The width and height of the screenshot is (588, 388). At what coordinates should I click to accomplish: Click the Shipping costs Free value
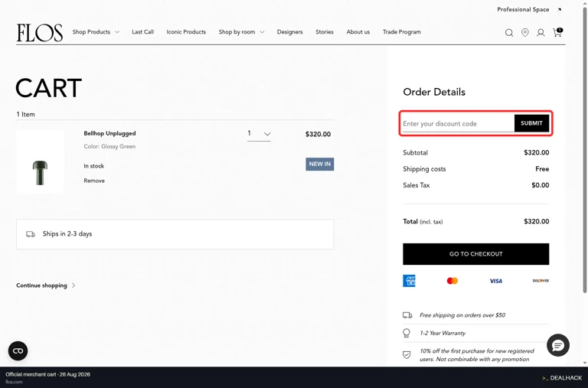542,169
